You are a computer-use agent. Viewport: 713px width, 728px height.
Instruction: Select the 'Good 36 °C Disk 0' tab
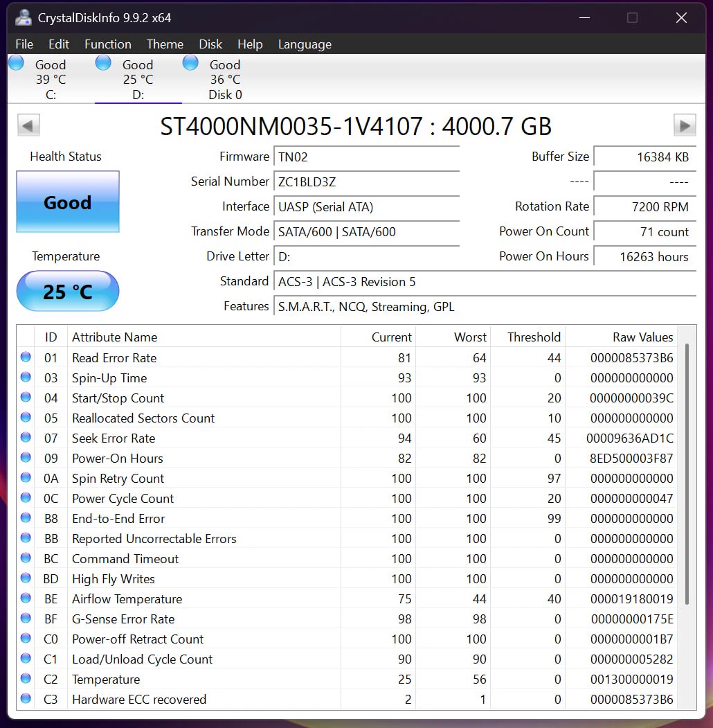(x=226, y=79)
